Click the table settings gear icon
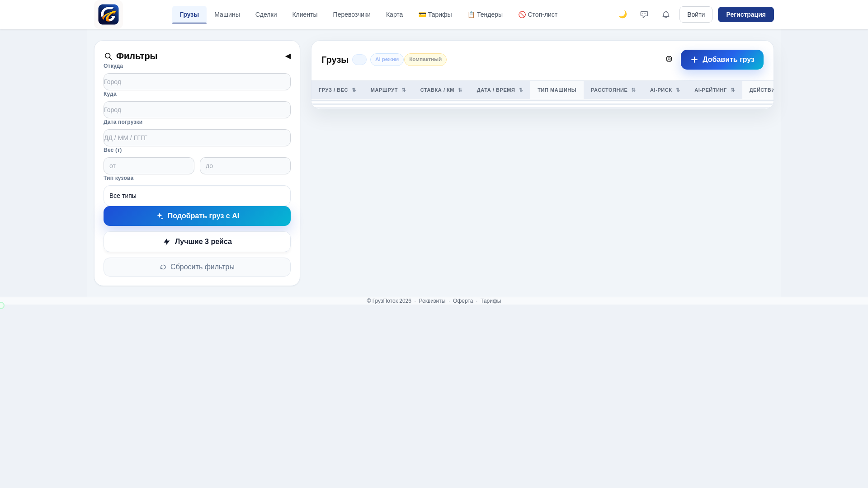Screen dimensions: 868x488 (669, 59)
